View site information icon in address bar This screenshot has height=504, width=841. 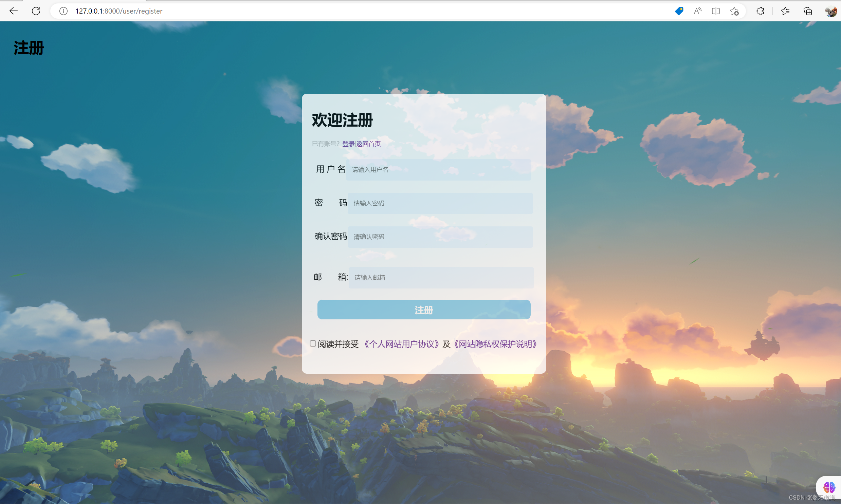[x=63, y=11]
